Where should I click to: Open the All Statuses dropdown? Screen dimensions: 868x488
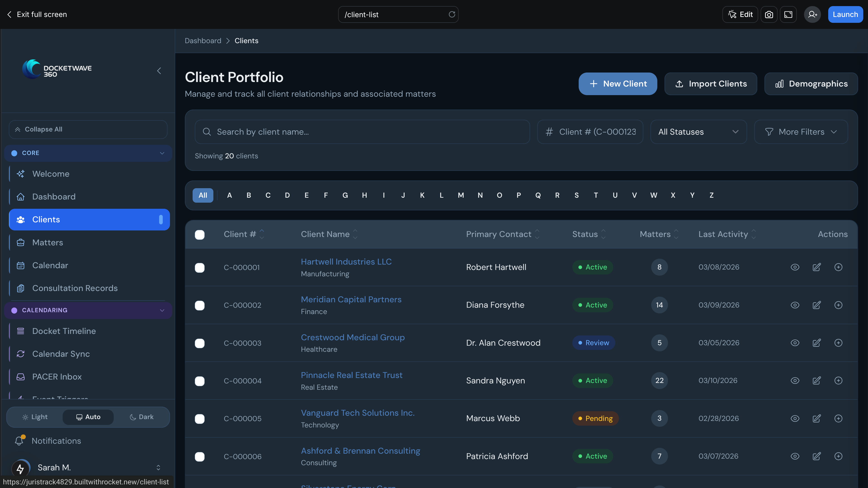pos(698,132)
